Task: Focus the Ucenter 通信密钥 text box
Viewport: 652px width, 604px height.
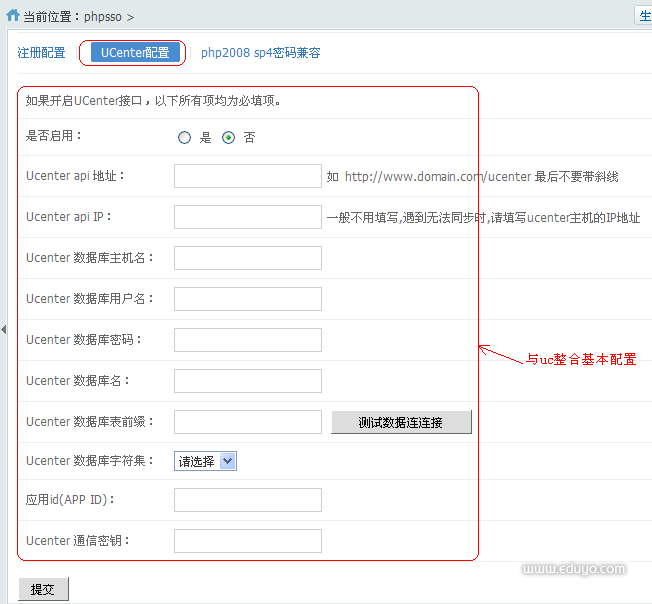Action: [x=247, y=541]
